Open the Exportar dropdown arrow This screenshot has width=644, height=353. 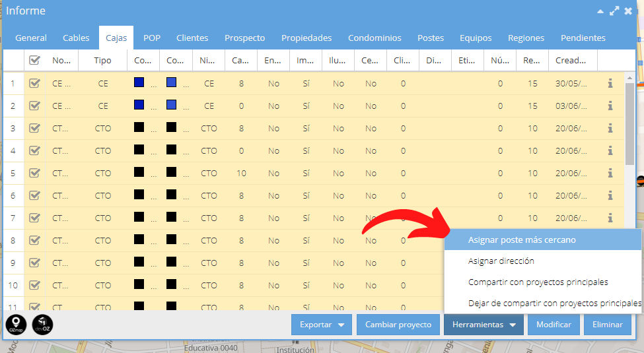341,325
